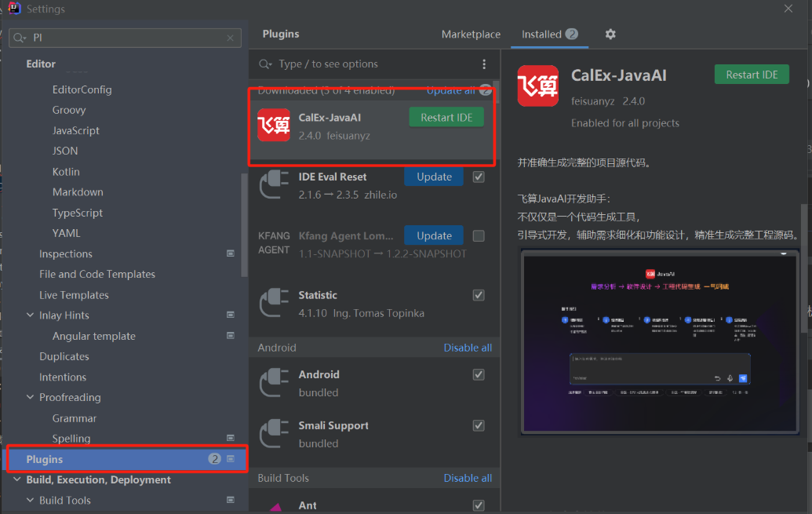The image size is (812, 514).
Task: Collapse Build, Execution, Deployment node
Action: (x=17, y=479)
